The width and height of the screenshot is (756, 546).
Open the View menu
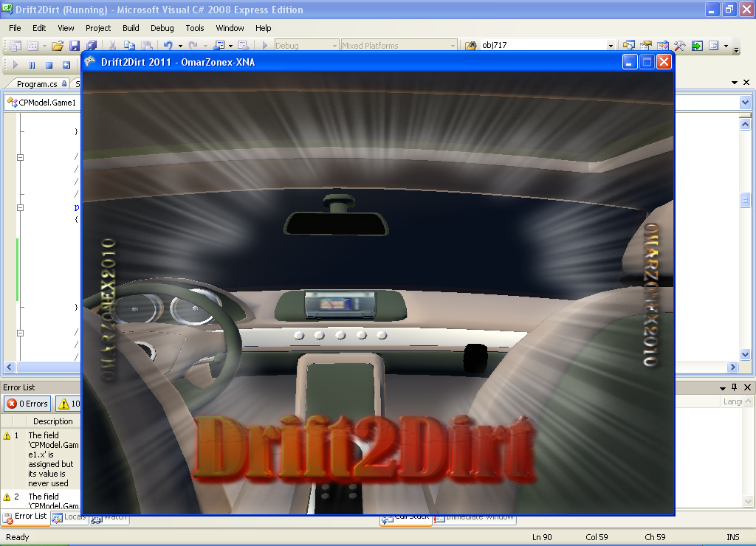click(66, 28)
